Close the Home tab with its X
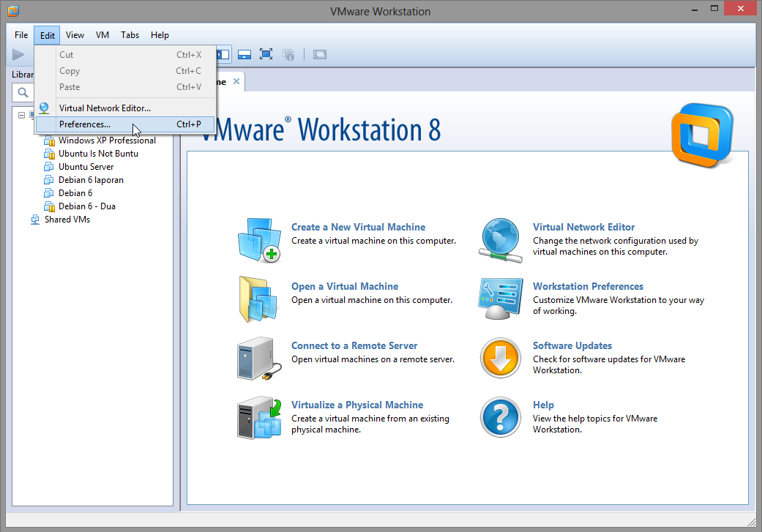 [236, 81]
